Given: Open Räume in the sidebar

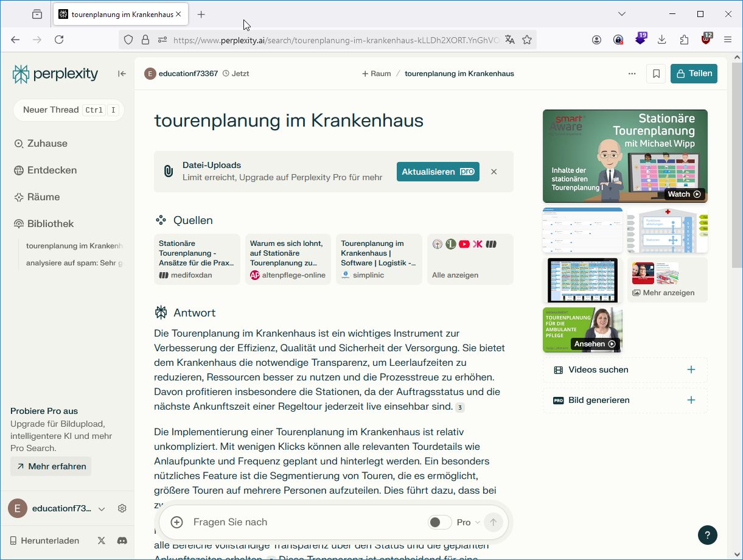Looking at the screenshot, I should [37, 197].
